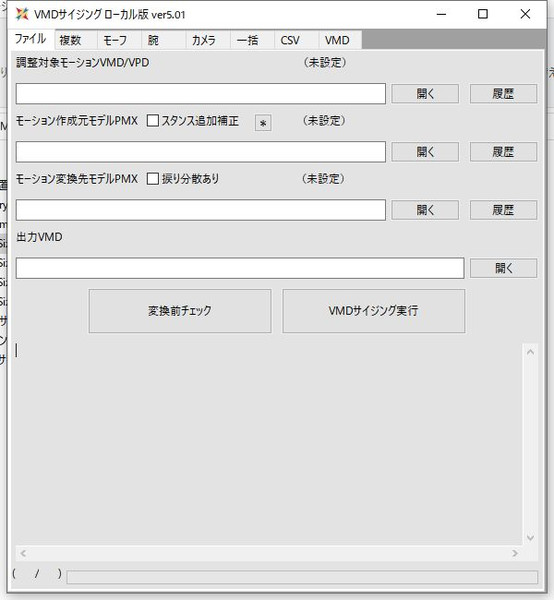Click inside the log output text area
Viewport: 554px width, 600px height.
[x=269, y=444]
